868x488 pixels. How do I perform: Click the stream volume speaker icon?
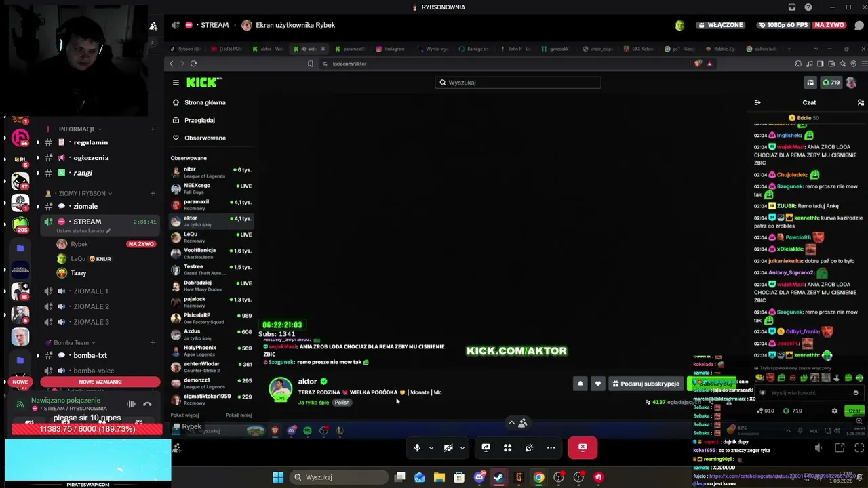coord(818,447)
